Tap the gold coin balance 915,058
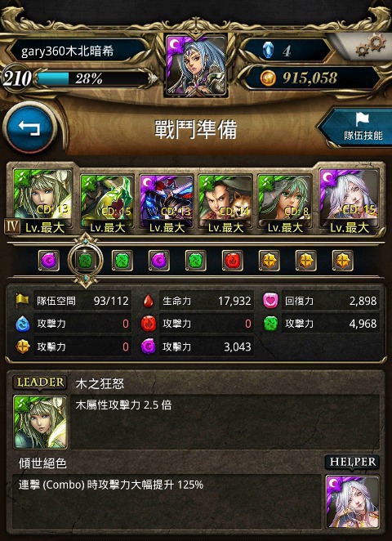 pyautogui.click(x=310, y=78)
